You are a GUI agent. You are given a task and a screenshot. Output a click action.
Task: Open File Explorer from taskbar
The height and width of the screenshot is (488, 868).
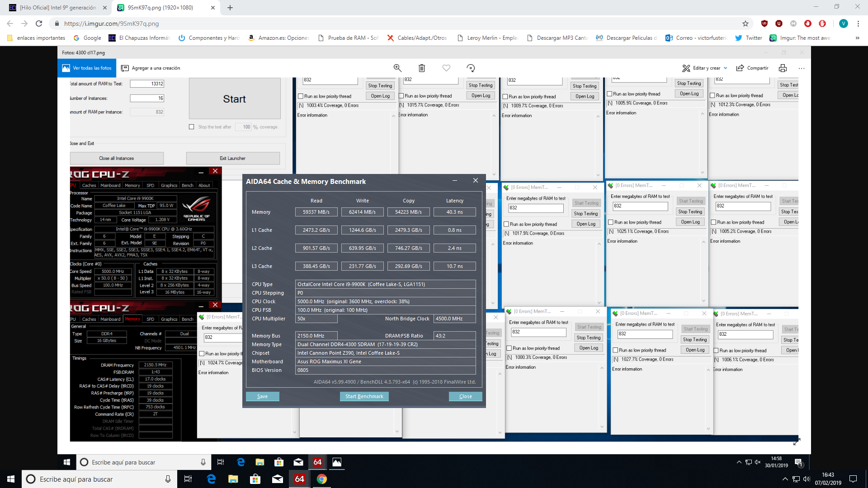233,479
